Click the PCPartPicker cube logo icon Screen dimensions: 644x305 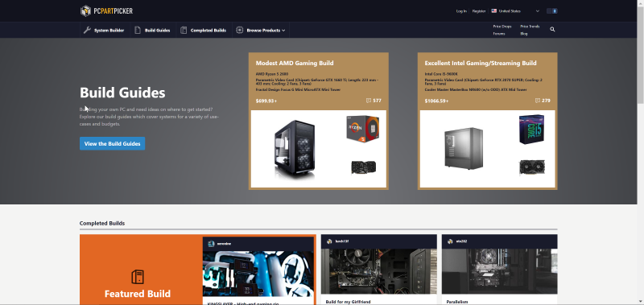(85, 11)
